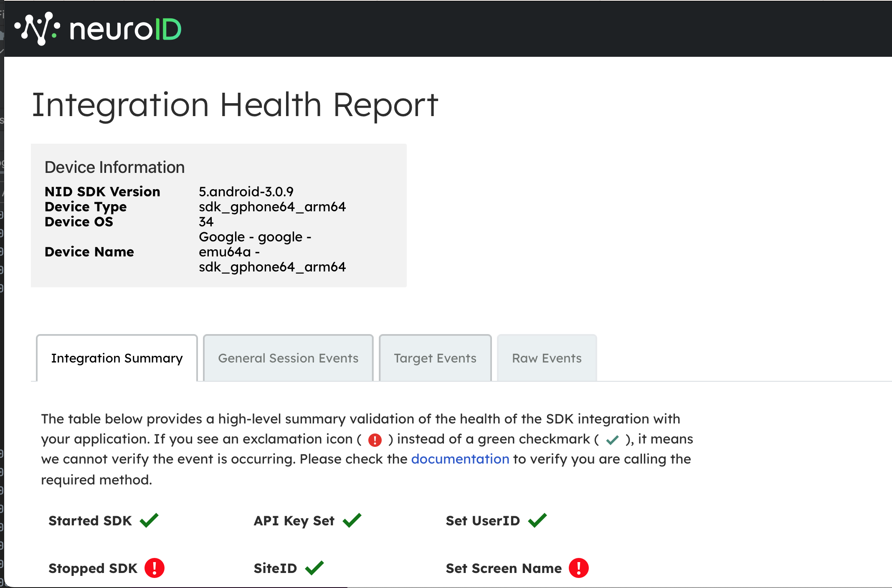
Task: Click the green checkmark beside API Key Set
Action: [352, 520]
